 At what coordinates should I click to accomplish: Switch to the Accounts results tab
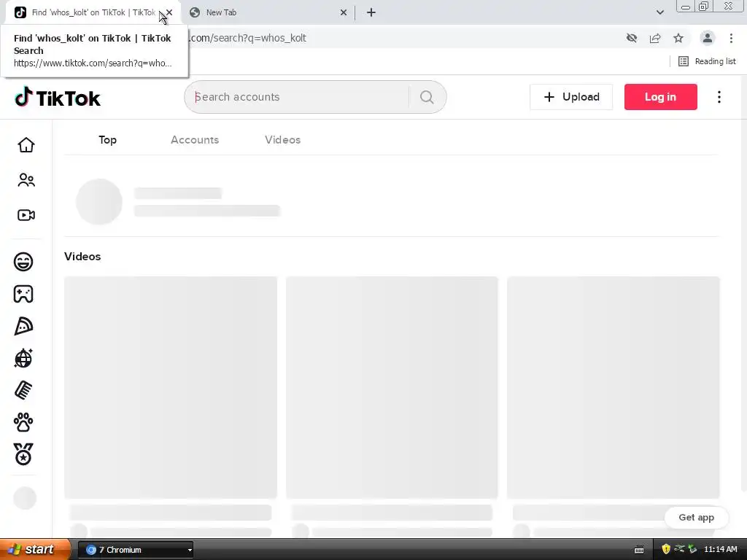click(195, 140)
